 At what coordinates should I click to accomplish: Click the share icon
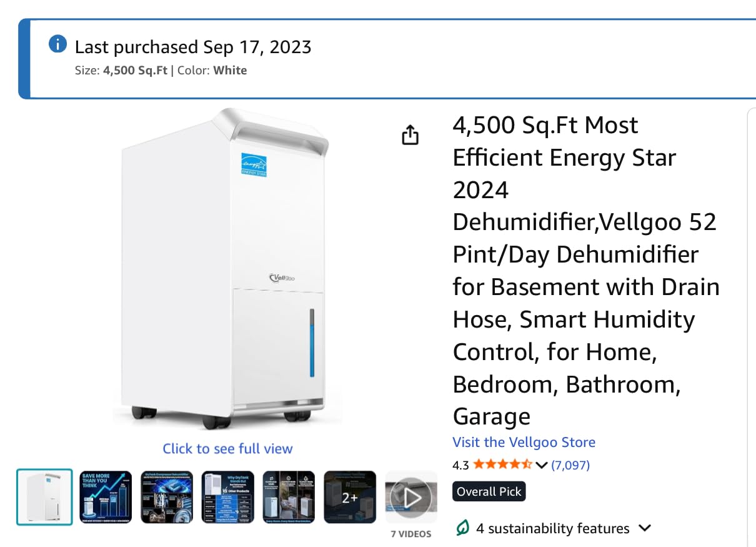(x=410, y=134)
